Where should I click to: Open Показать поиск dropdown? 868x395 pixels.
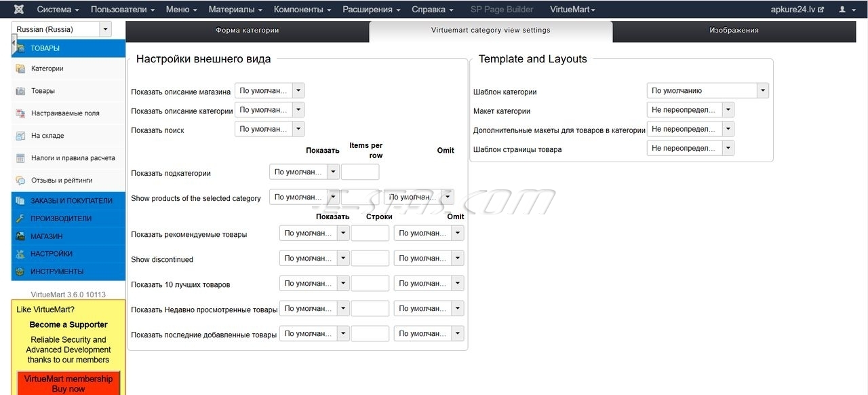click(269, 128)
